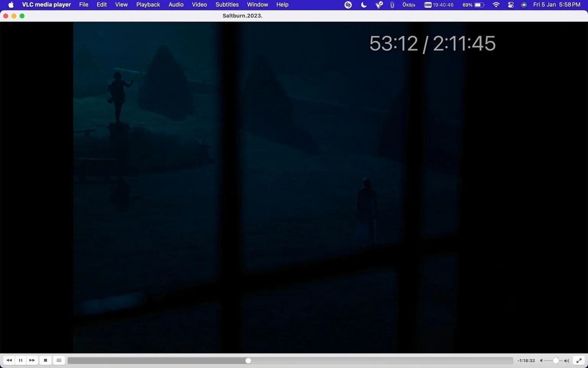Open the VLC media player app menu

(x=46, y=5)
